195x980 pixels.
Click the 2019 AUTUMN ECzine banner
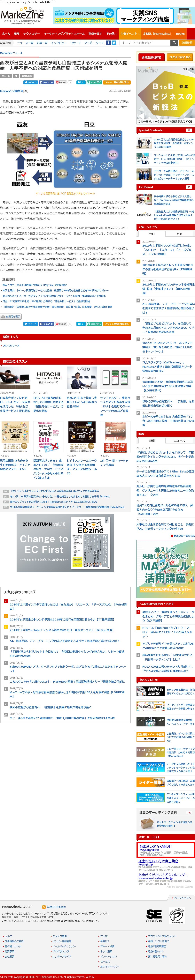pyautogui.click(x=65, y=543)
